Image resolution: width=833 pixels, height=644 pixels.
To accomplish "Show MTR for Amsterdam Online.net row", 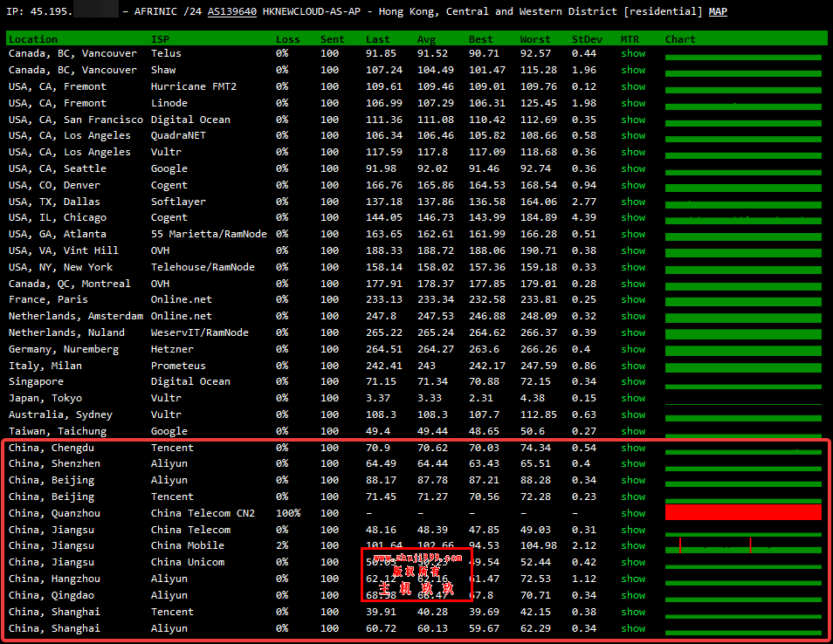I will [633, 316].
